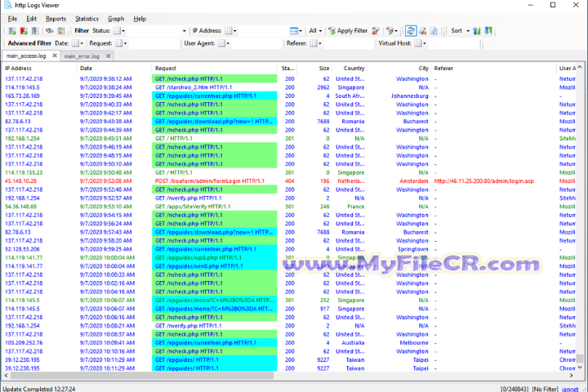Viewport: 588px width, 392px height.
Task: Open the User Agent filter options arrow
Action: point(228,43)
